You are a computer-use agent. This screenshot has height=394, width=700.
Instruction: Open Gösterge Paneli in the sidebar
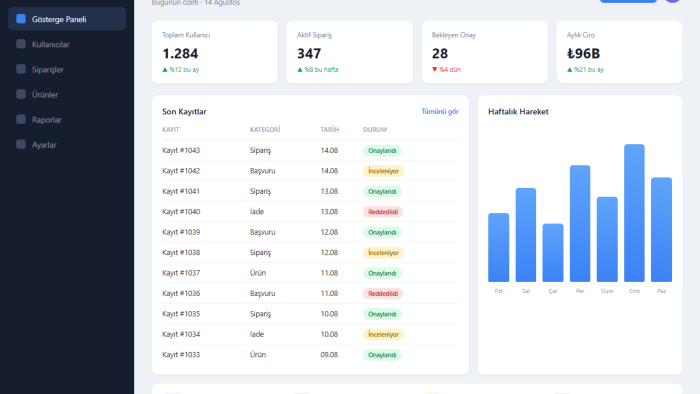click(67, 19)
